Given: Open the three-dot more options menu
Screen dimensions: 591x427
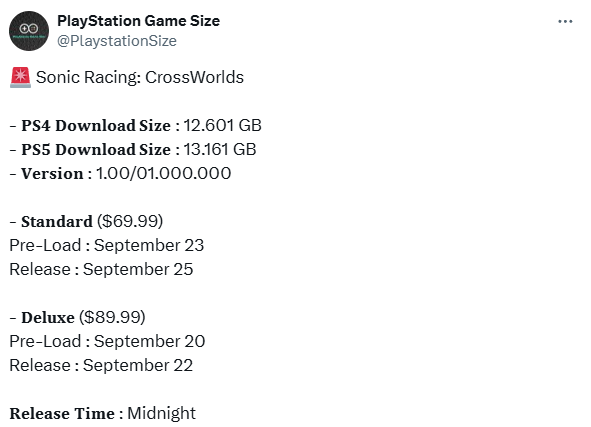Looking at the screenshot, I should [565, 21].
